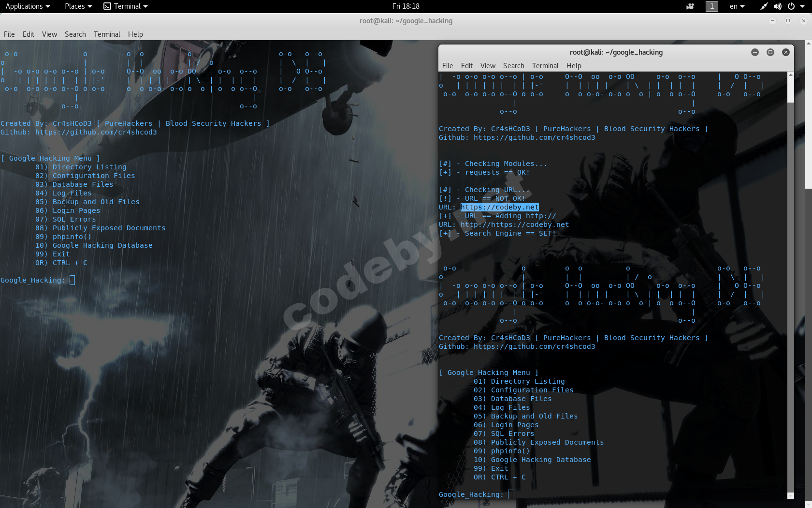Click the Github URL in the background terminal
Image resolution: width=812 pixels, height=508 pixels.
tap(96, 132)
